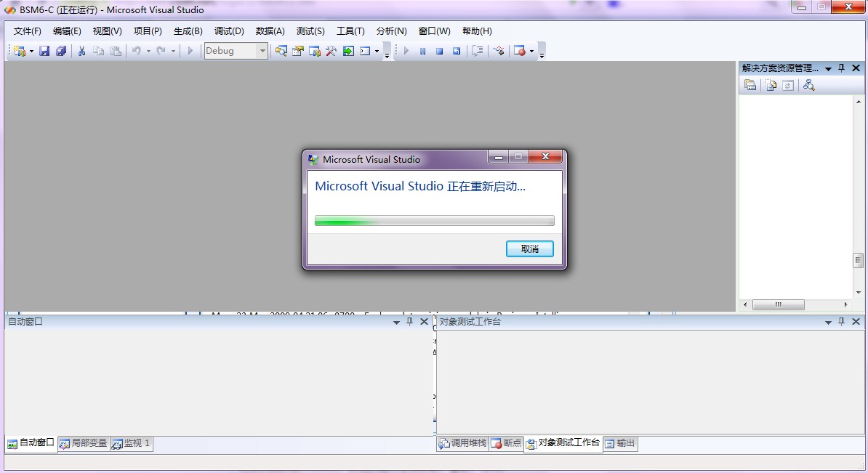
Task: Open the 帮助(H) menu
Action: coord(477,31)
